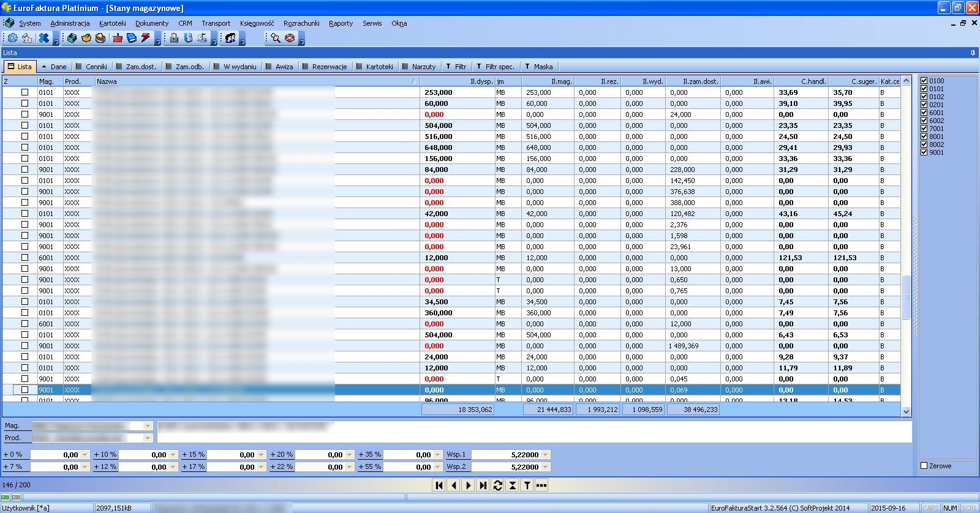Uncheck warehouse 0100 checkbox
The width and height of the screenshot is (980, 513).
point(924,81)
